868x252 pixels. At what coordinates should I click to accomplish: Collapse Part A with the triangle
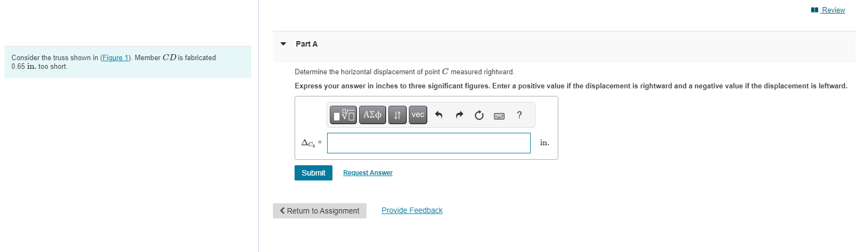click(283, 44)
